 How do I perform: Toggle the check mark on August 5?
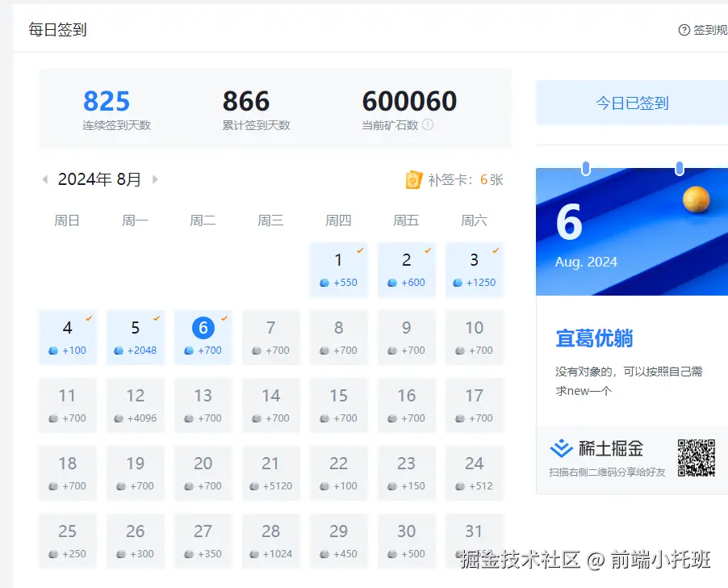pos(157,317)
